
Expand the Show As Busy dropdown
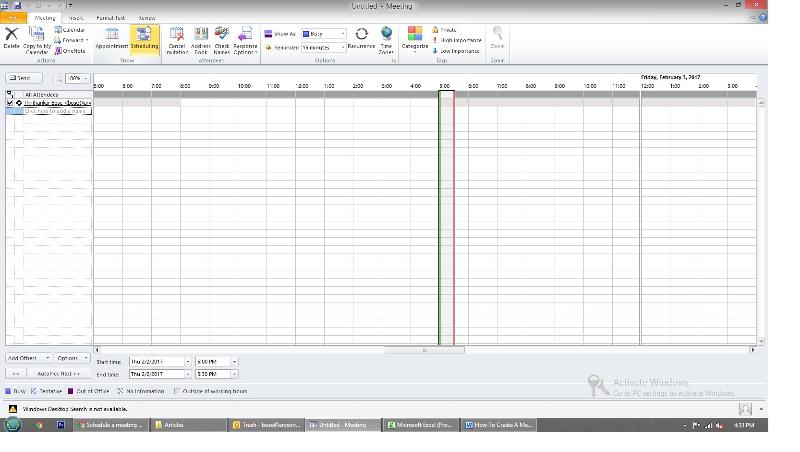coord(343,34)
